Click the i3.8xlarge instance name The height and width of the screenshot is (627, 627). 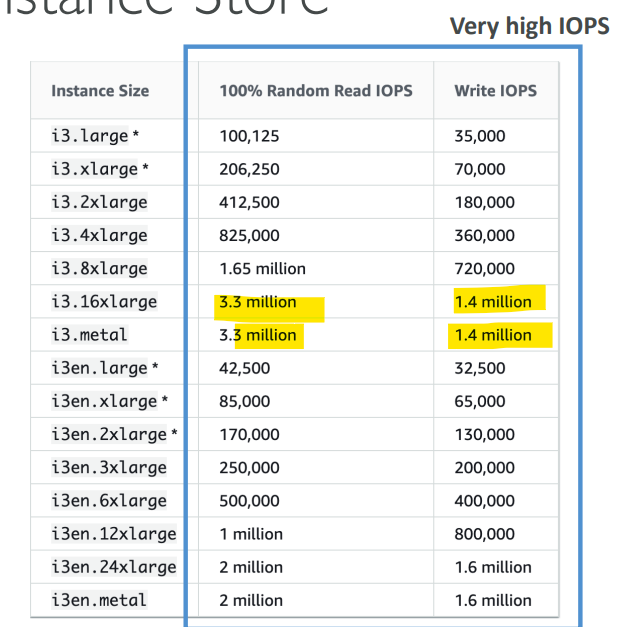[x=100, y=269]
